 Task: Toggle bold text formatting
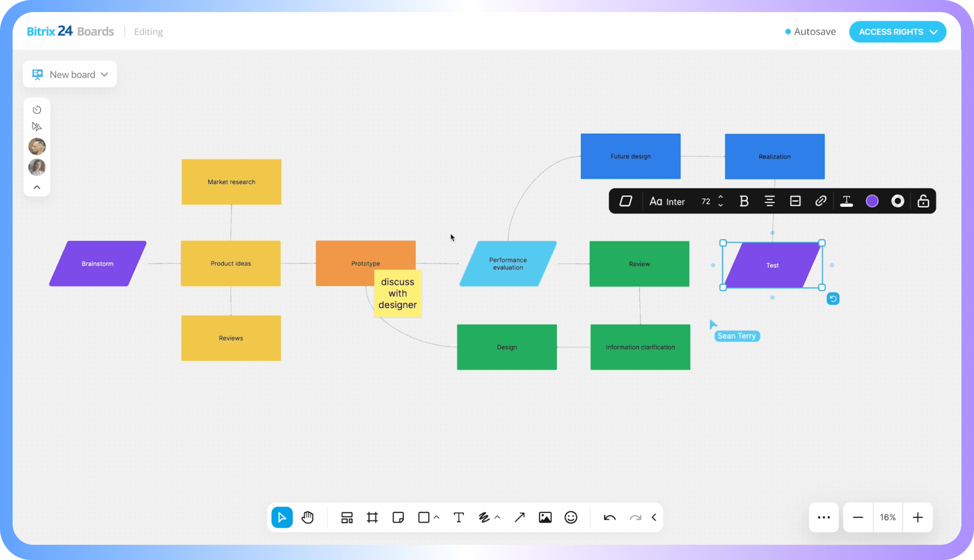click(x=744, y=201)
